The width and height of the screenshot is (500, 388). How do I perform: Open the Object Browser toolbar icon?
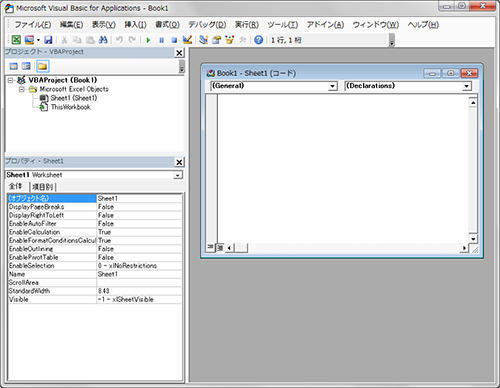coord(229,40)
